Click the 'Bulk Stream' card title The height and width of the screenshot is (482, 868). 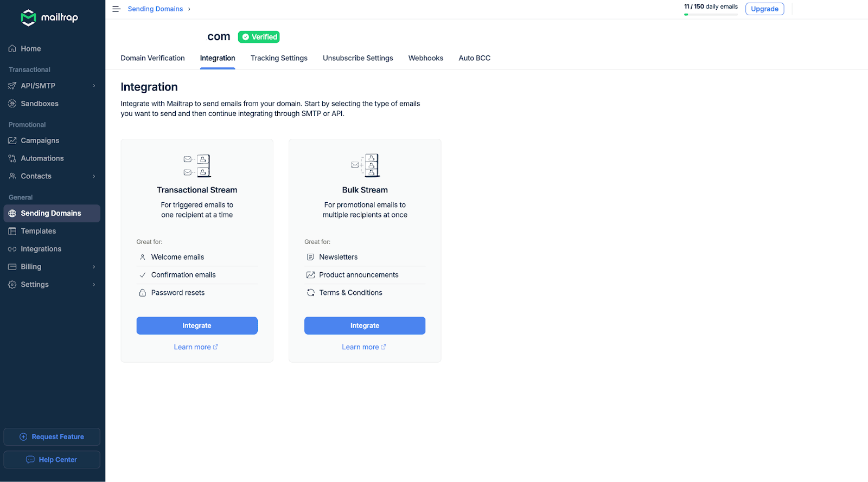pos(365,190)
